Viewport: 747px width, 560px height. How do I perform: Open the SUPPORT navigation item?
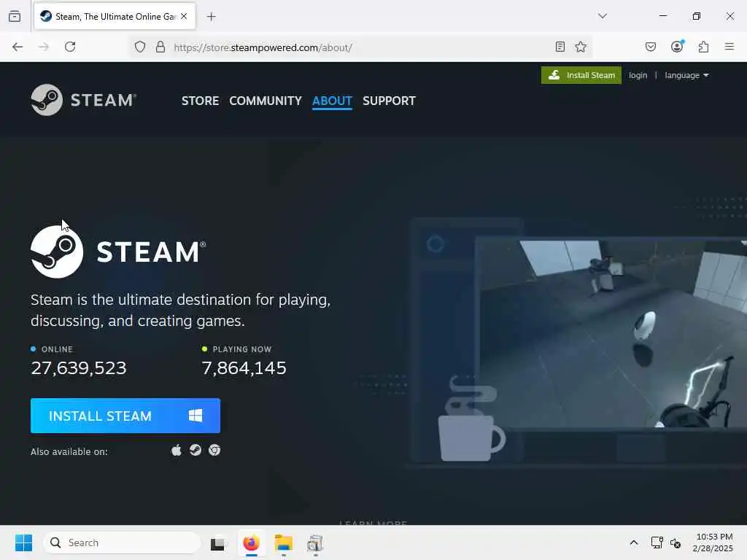390,101
